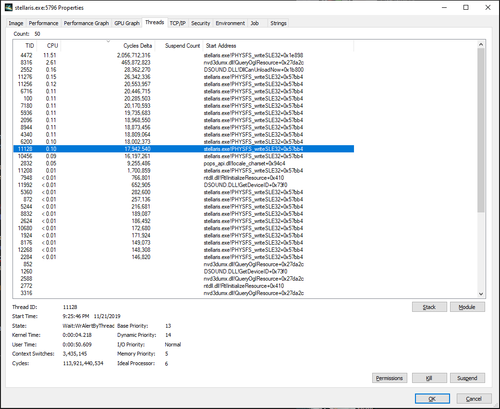Image resolution: width=500 pixels, height=409 pixels.
Task: Select thread row with TID 4472
Action: 184,55
